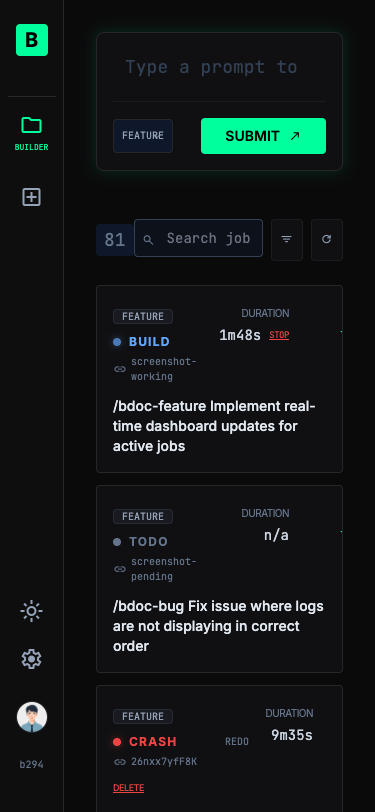Click the CRASH status label
The width and height of the screenshot is (375, 812).
(x=153, y=742)
